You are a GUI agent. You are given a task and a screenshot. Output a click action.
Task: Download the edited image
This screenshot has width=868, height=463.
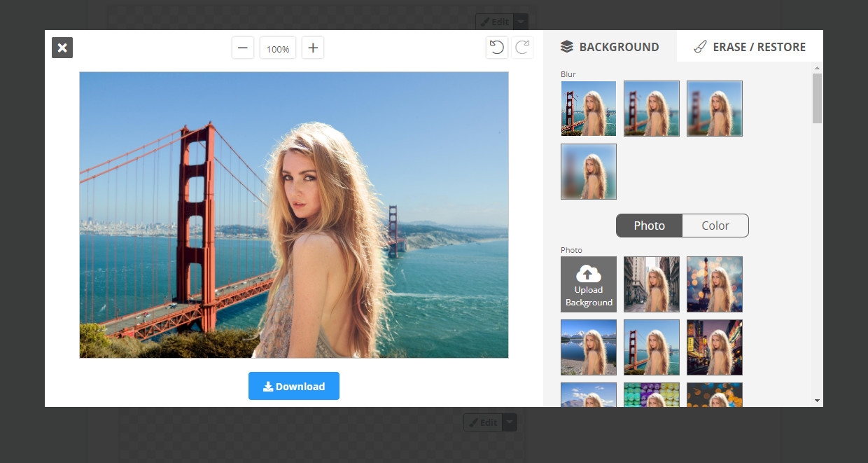tap(294, 386)
